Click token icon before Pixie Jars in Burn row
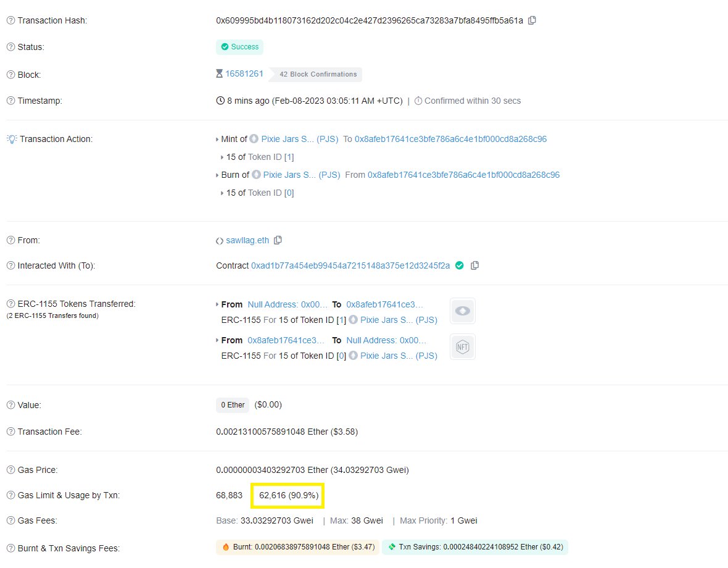 tap(256, 175)
